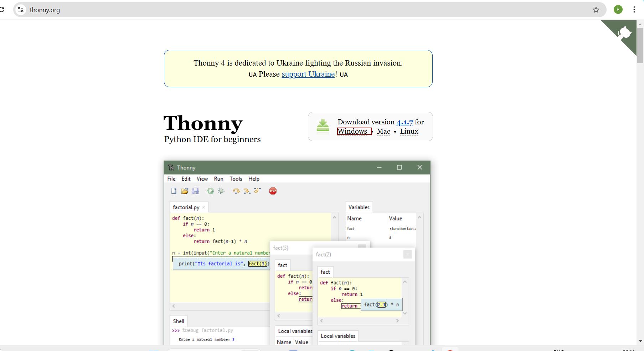
Task: Click the green download arrow icon
Action: tap(323, 125)
